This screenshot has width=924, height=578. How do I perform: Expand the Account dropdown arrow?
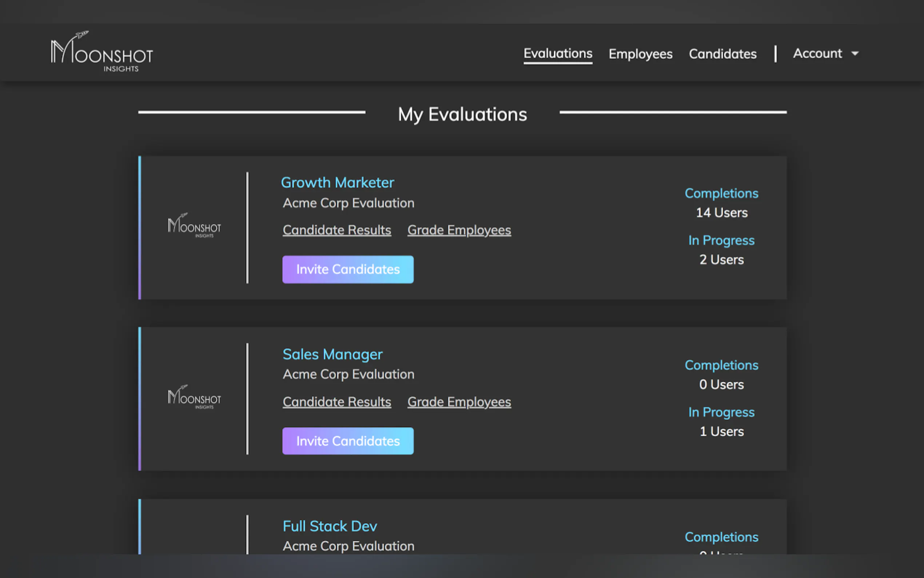pyautogui.click(x=855, y=54)
